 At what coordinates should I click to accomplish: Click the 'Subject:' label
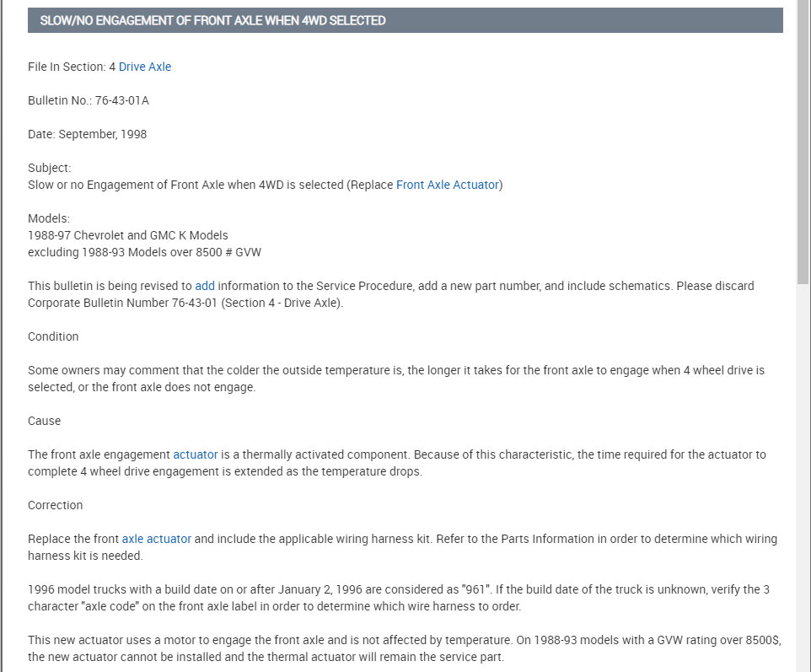point(50,168)
